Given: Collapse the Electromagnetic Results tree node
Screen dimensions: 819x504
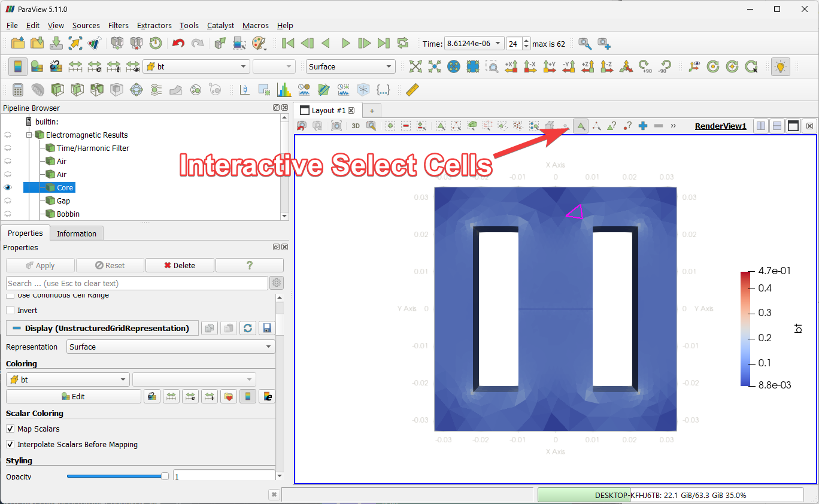Looking at the screenshot, I should [x=29, y=135].
